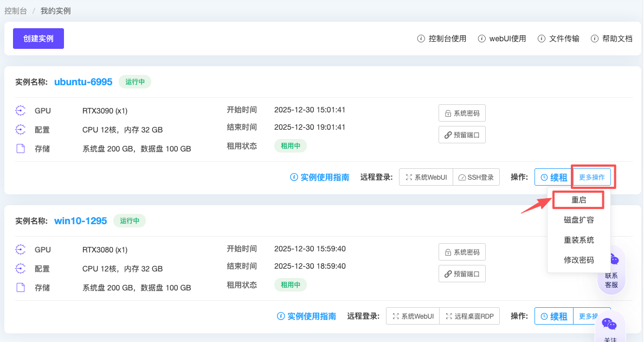Launch 系统WebUI for ubuntu-6995
This screenshot has height=342, width=644.
(426, 178)
